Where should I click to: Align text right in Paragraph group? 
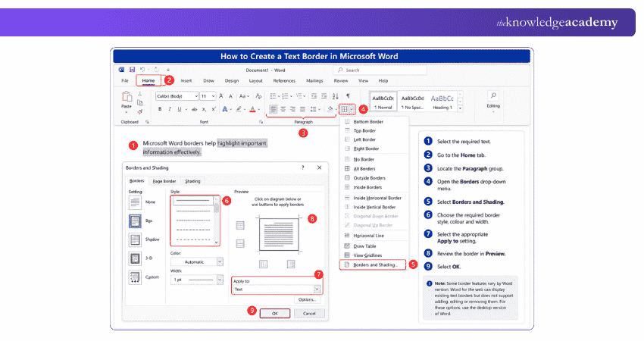(x=293, y=109)
